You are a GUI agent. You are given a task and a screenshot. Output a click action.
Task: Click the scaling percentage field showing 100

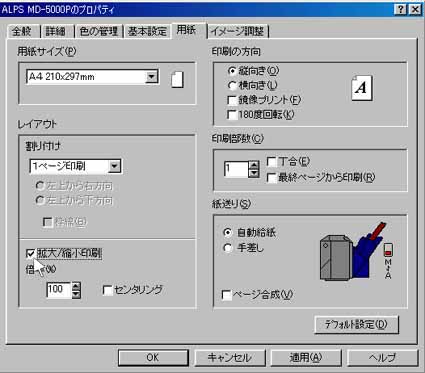coord(59,290)
